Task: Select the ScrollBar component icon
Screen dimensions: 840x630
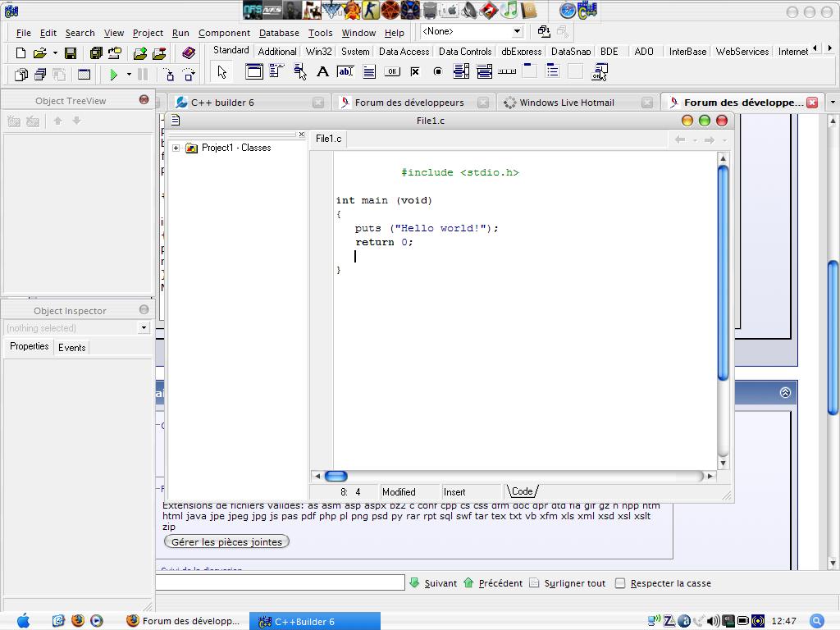Action: (x=507, y=71)
